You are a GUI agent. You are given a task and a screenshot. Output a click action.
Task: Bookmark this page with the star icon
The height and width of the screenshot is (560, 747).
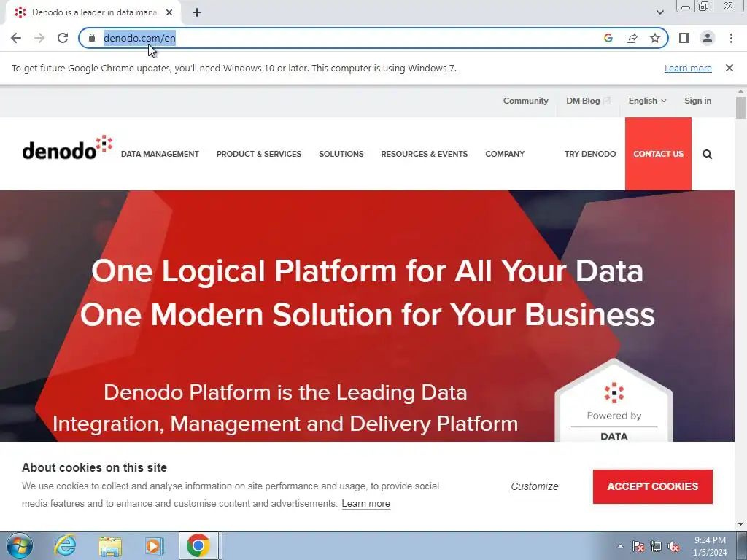coord(655,38)
